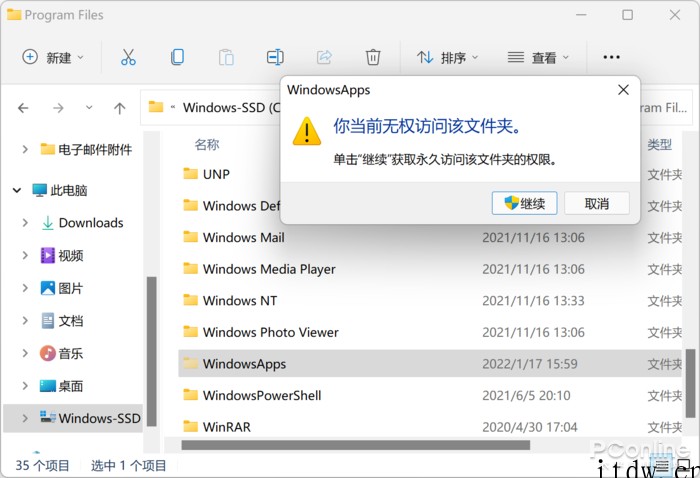Open the 排序 (Sort) dropdown

coord(447,57)
